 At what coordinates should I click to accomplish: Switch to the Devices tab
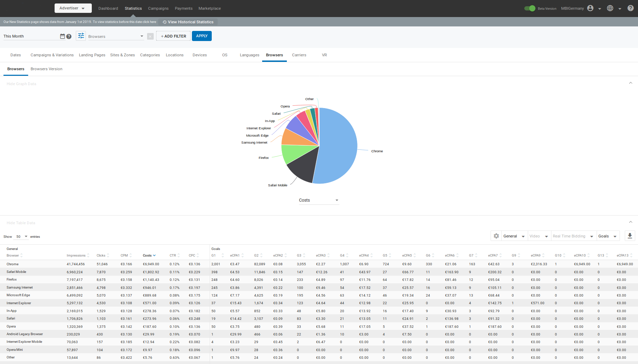(200, 55)
